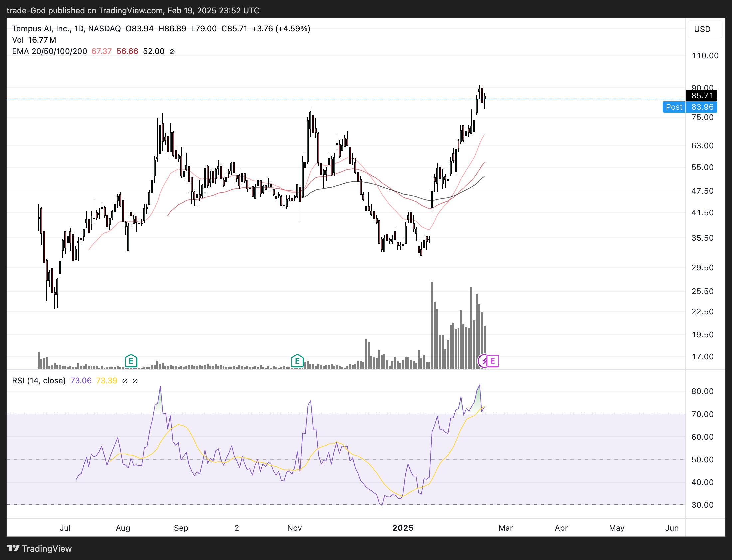This screenshot has width=732, height=560.
Task: Click the RSI 60.00 axis label
Action: pyautogui.click(x=703, y=437)
